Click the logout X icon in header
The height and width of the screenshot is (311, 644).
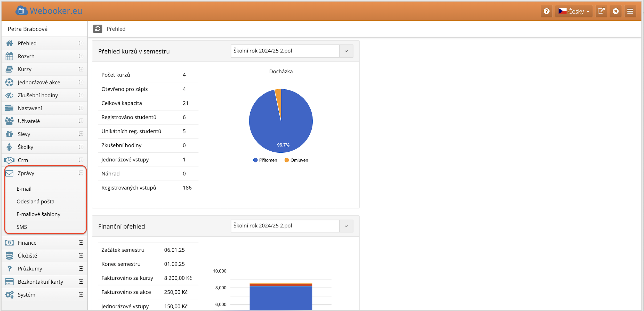click(616, 11)
